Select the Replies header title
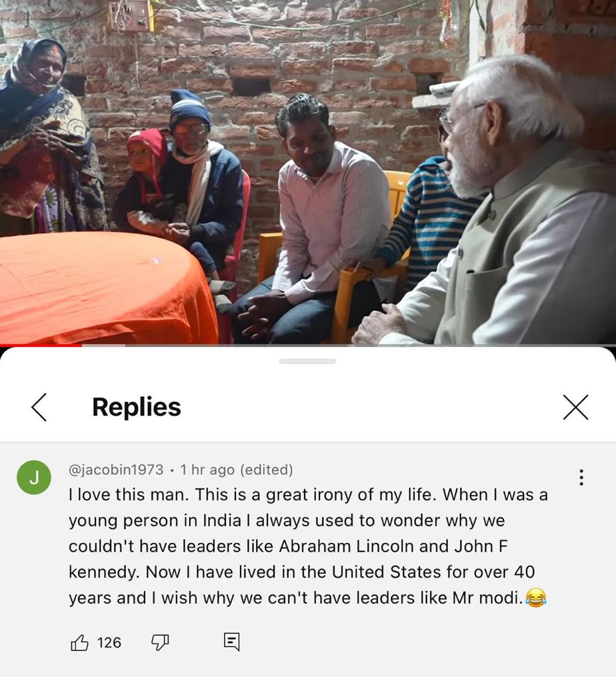The width and height of the screenshot is (616, 683). pos(136,408)
